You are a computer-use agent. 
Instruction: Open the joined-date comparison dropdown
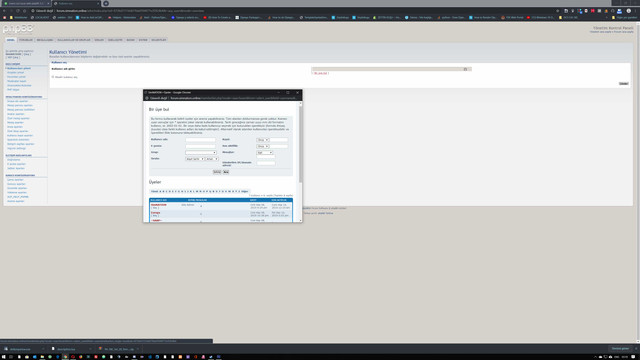pos(262,140)
